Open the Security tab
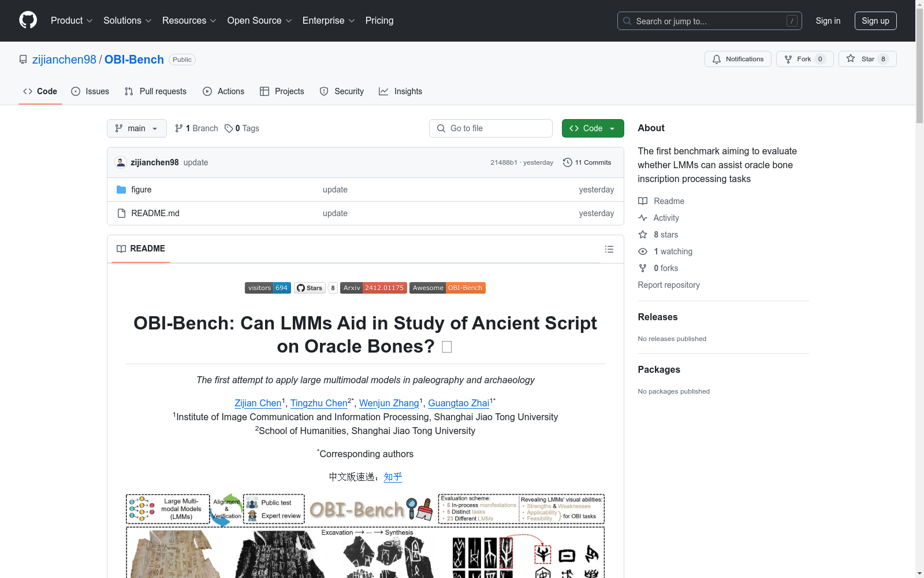The image size is (924, 578). [x=342, y=91]
